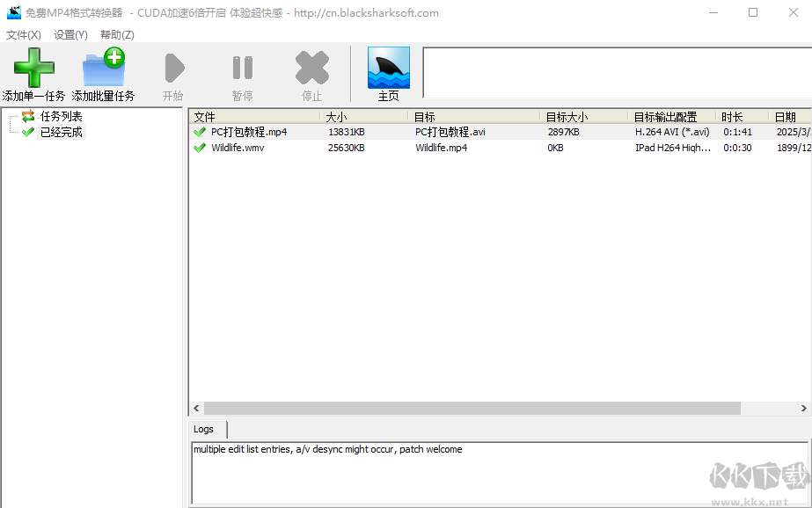
Task: Click the 2897KB target size cell
Action: (x=563, y=132)
